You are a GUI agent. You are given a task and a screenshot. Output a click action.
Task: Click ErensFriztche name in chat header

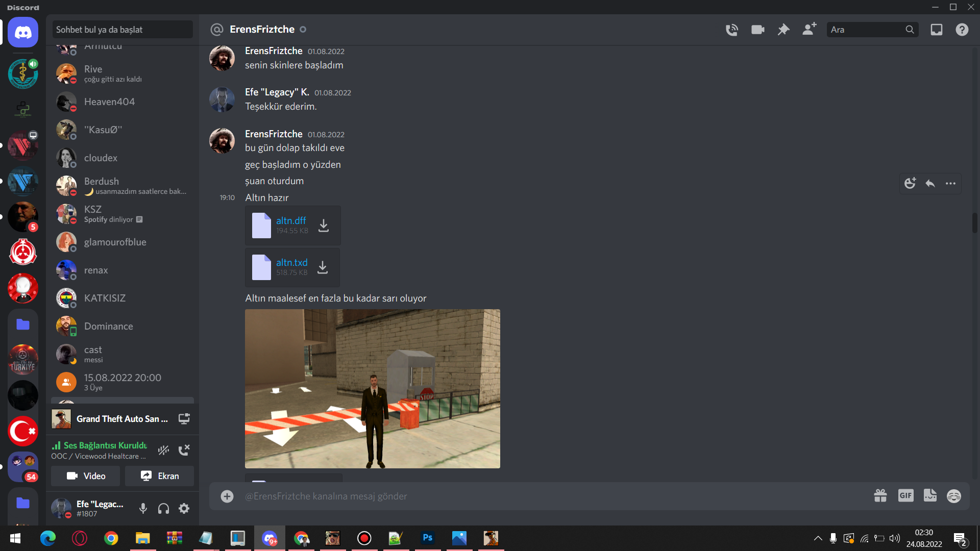(262, 29)
